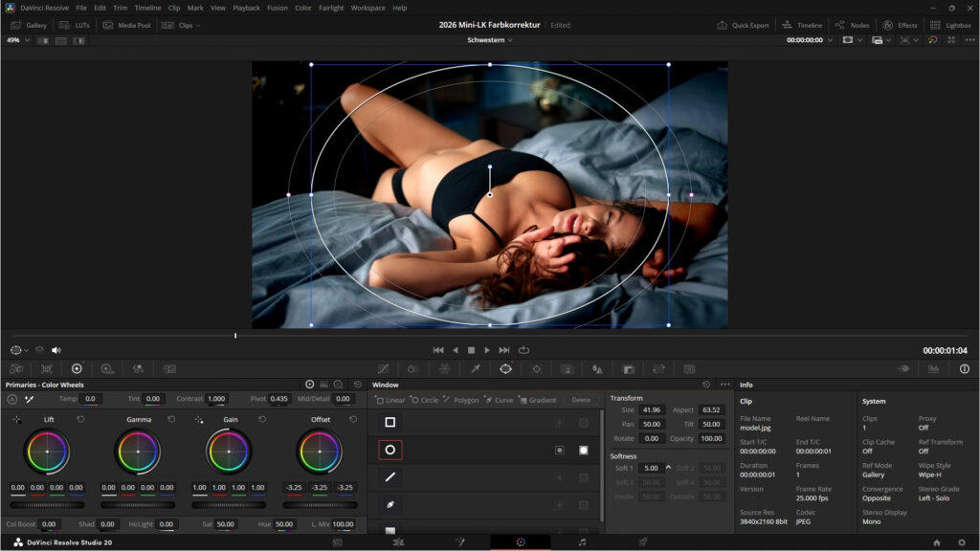Open the Playback menu
Image resolution: width=980 pixels, height=551 pixels.
click(x=246, y=8)
